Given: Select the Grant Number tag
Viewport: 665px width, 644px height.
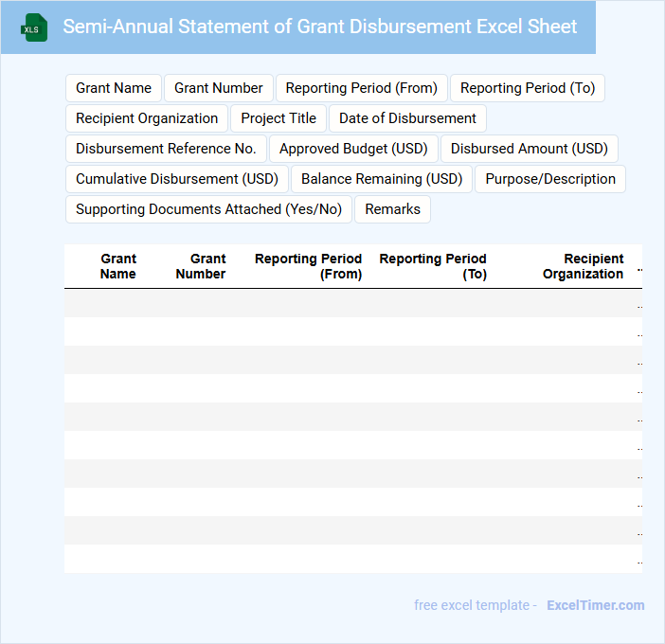Looking at the screenshot, I should pos(219,88).
